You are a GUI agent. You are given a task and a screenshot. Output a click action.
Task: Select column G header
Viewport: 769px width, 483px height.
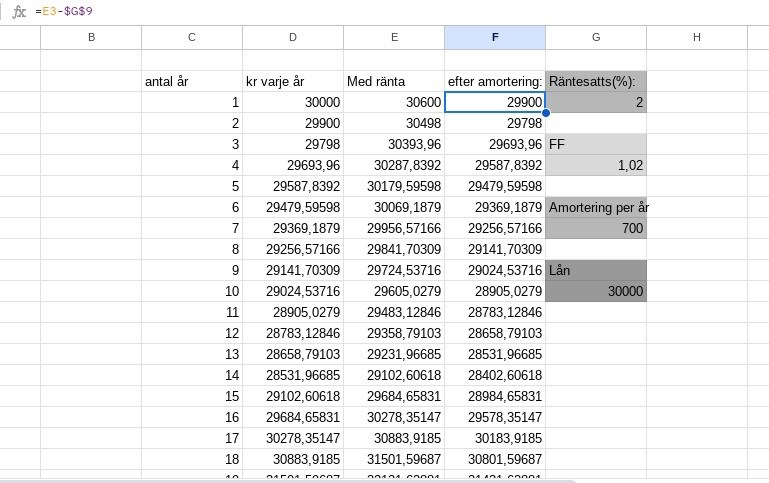click(596, 37)
